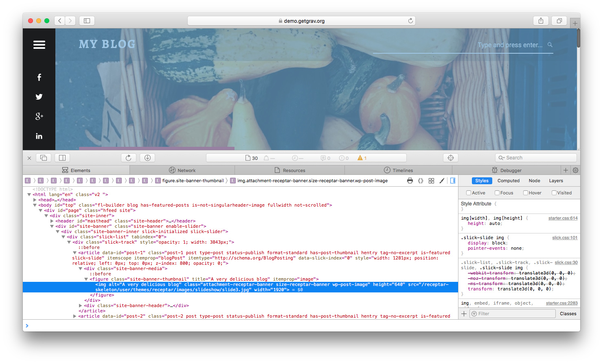
Task: Collapse the html element node
Action: pos(29,194)
